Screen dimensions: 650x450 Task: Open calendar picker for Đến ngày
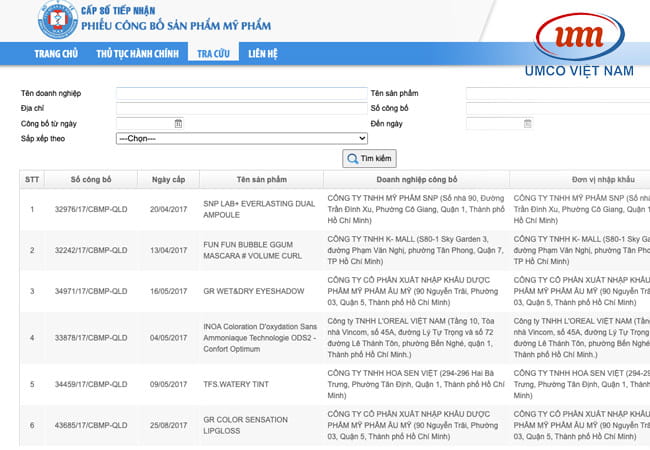tap(527, 123)
